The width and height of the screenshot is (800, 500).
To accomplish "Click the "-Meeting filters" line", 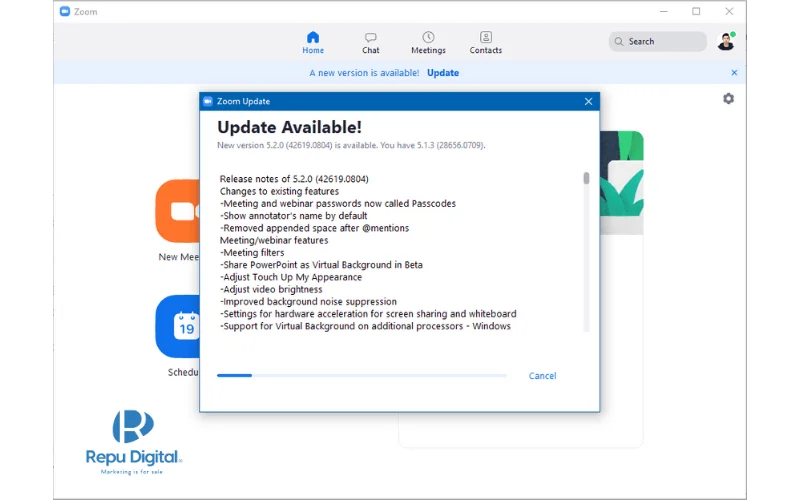I will tap(252, 253).
